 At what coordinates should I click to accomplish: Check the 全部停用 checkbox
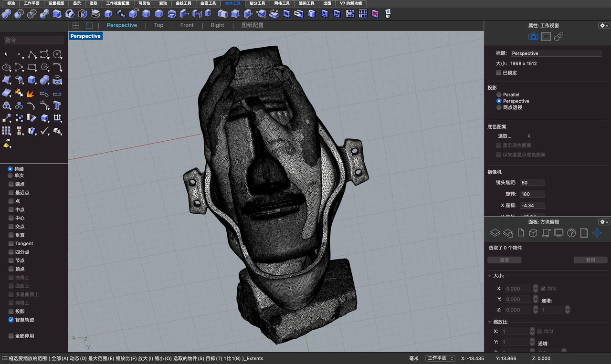click(11, 336)
